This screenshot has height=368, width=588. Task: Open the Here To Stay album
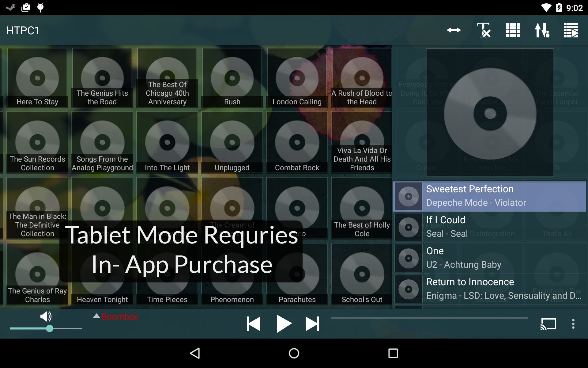tap(37, 78)
